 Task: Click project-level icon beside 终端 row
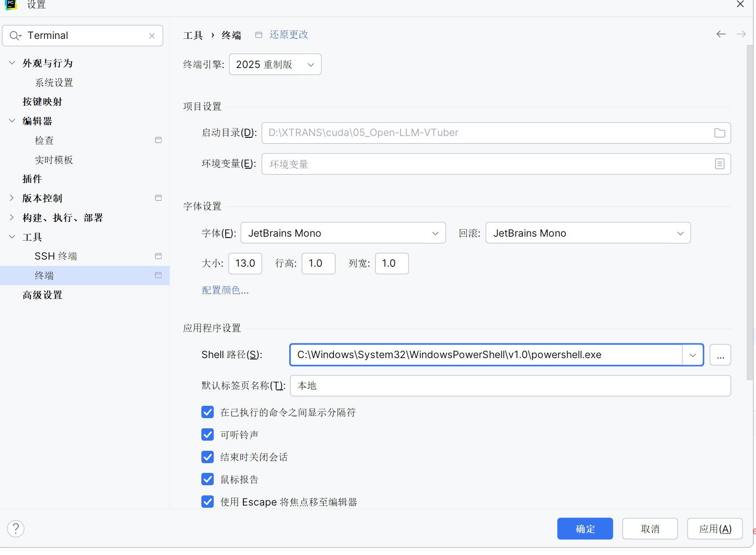(x=159, y=275)
